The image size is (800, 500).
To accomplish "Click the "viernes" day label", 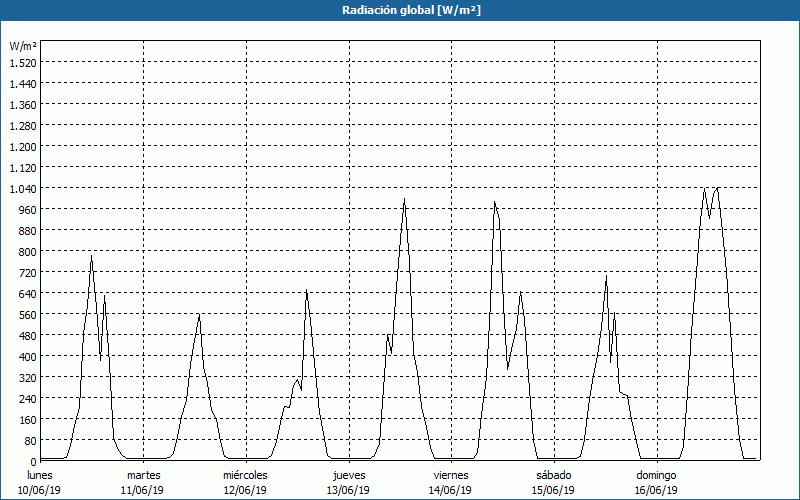I will click(x=451, y=475).
